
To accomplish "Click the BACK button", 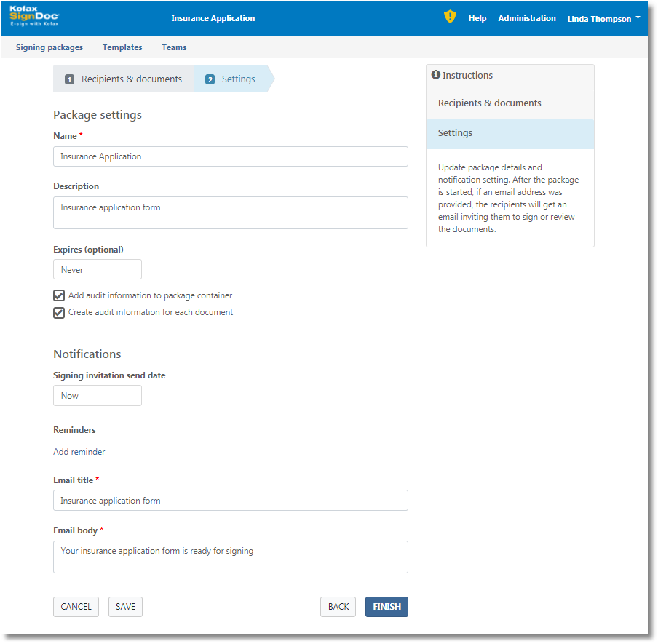I will click(338, 607).
